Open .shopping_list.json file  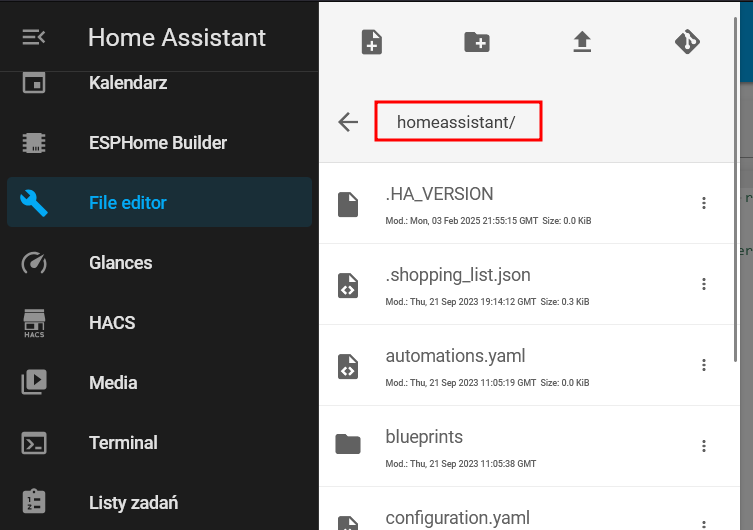(529, 284)
